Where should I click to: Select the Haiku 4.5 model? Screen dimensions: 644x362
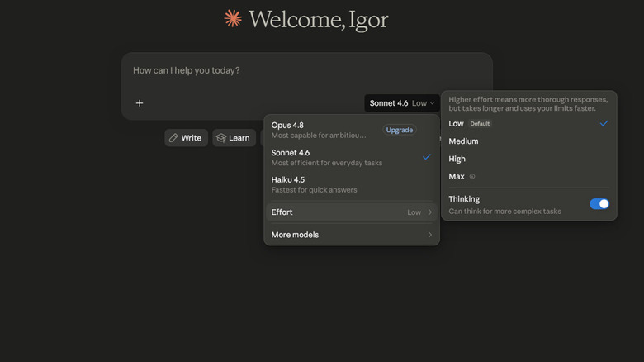coord(352,184)
